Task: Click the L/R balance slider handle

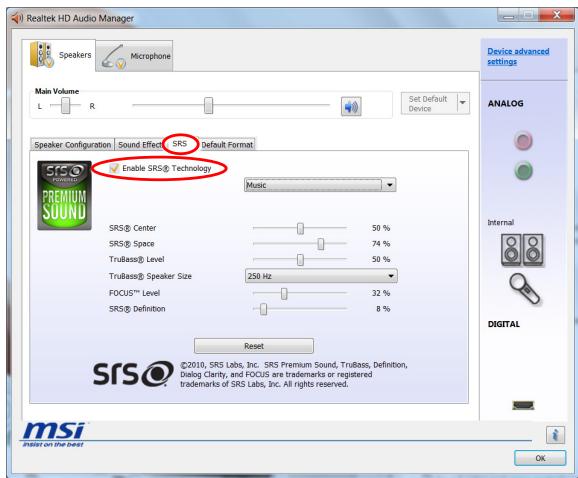Action: click(66, 105)
